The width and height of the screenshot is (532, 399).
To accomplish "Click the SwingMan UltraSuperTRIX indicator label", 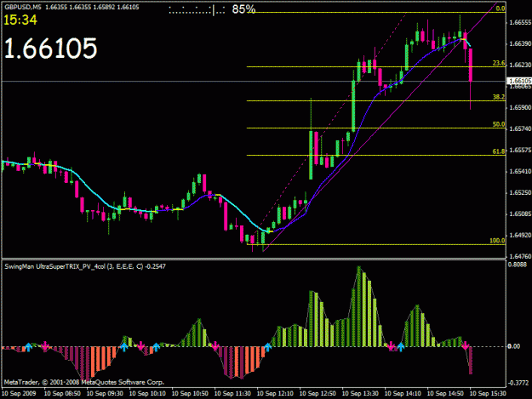I will pos(85,266).
